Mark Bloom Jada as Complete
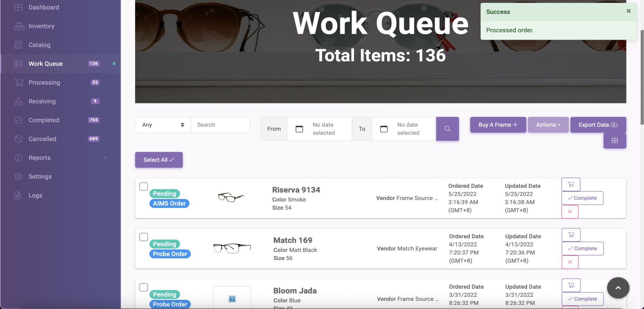Screen dimensions: 644x309 pos(583,299)
